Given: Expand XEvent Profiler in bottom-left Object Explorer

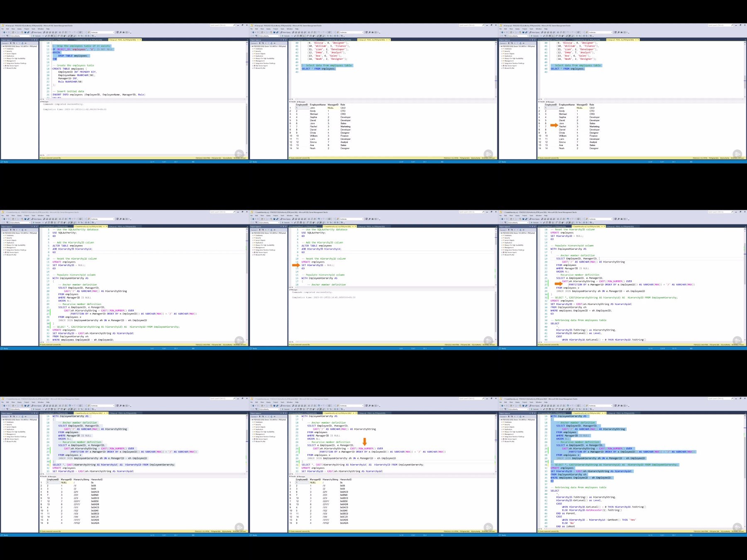Looking at the screenshot, I should coord(4,441).
